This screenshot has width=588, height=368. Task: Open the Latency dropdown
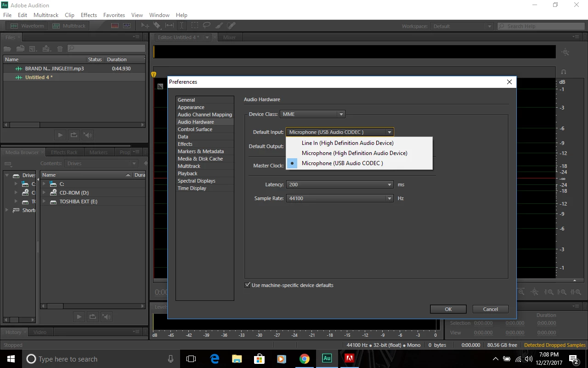(340, 184)
